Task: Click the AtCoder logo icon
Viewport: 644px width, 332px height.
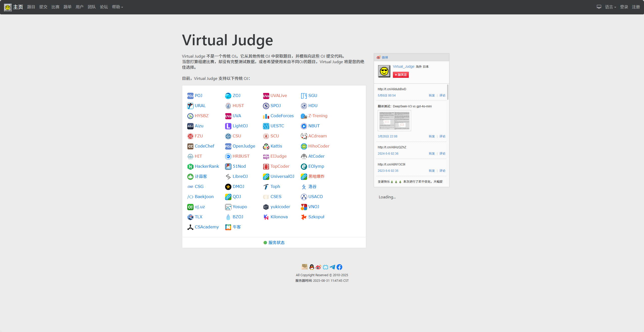Action: pyautogui.click(x=304, y=156)
